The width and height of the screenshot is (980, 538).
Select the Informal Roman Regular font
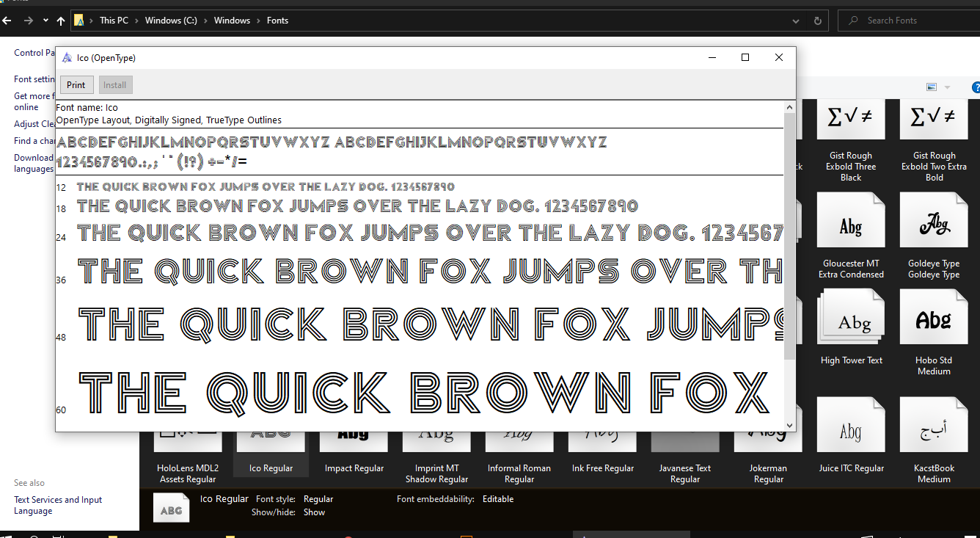click(x=519, y=459)
